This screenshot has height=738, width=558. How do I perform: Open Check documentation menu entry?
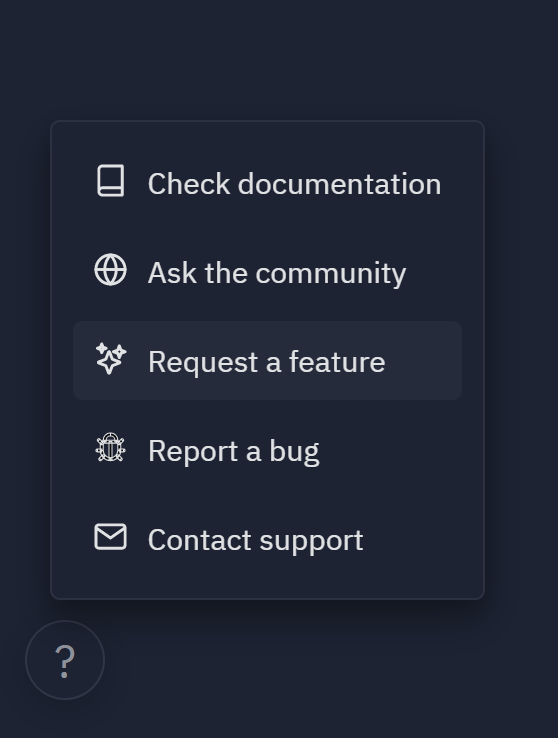[x=267, y=183]
